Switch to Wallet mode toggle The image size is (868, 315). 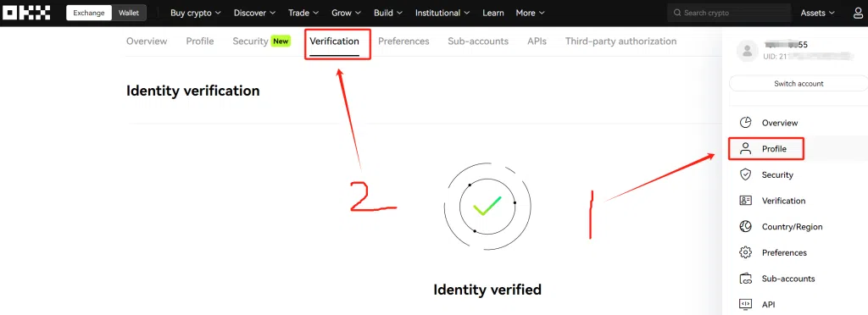click(x=129, y=13)
